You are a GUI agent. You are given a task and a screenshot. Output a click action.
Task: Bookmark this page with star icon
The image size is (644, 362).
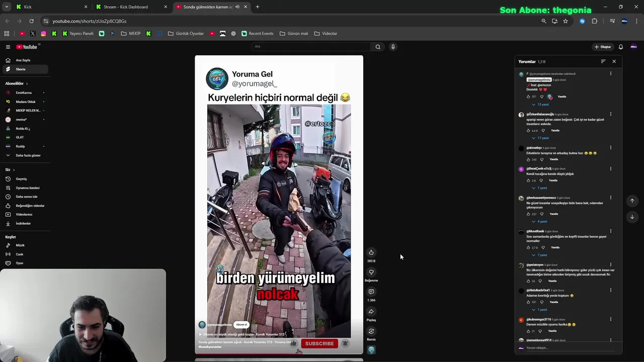[x=566, y=21]
